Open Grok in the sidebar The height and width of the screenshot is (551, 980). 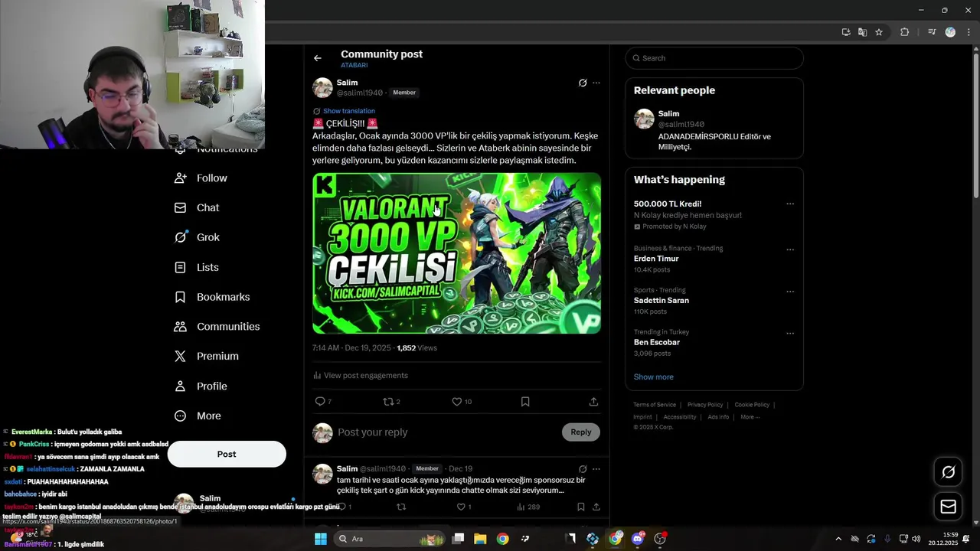[198, 237]
